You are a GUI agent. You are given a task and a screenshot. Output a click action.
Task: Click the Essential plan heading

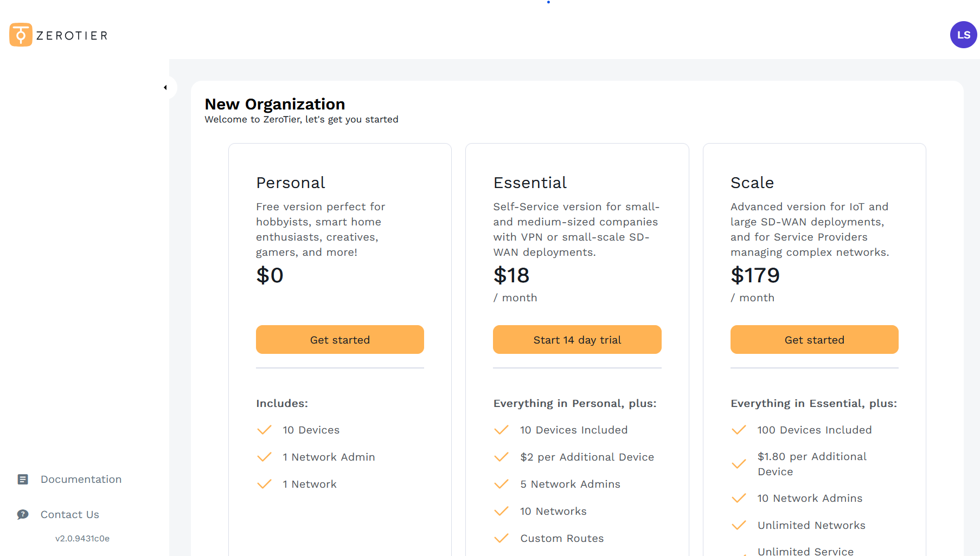tap(530, 183)
